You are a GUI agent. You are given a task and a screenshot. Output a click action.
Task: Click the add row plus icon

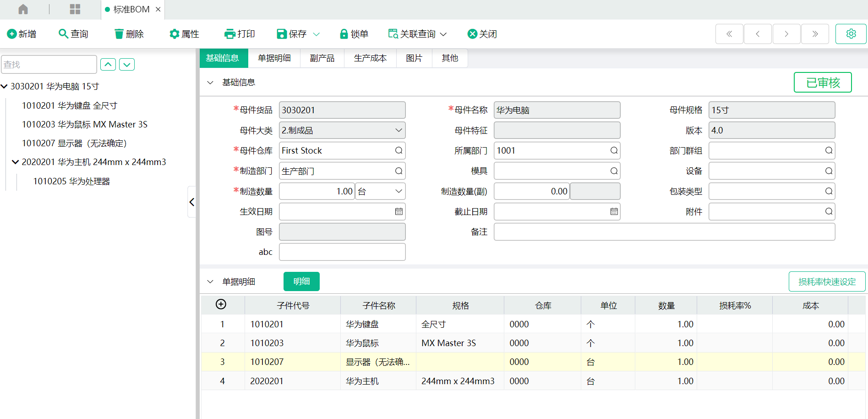coord(221,304)
